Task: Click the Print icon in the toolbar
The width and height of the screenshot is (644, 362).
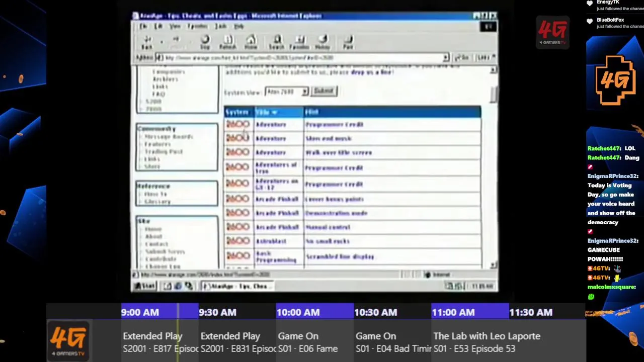Action: pos(349,39)
